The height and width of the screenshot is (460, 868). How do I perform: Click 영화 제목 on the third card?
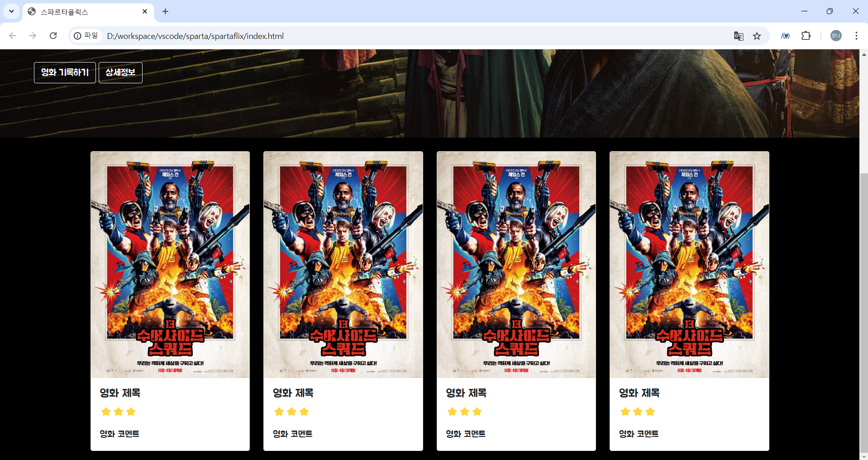click(x=466, y=393)
